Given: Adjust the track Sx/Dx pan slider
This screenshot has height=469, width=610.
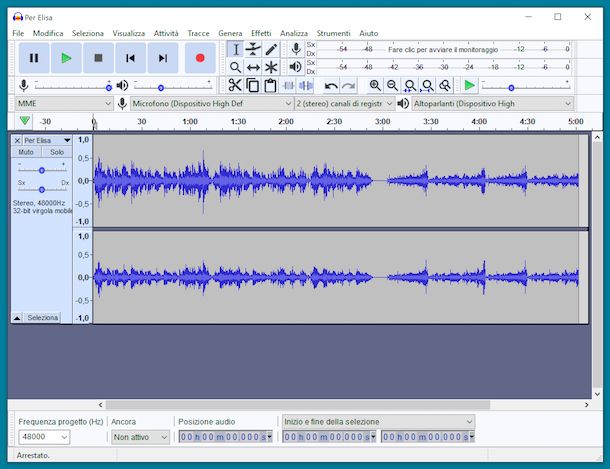Looking at the screenshot, I should pos(42,190).
